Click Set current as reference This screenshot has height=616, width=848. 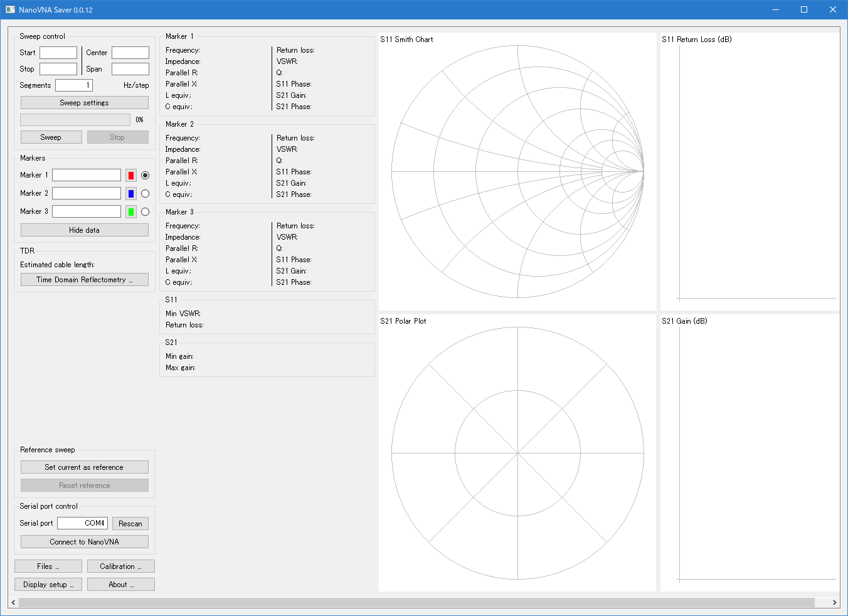[85, 467]
